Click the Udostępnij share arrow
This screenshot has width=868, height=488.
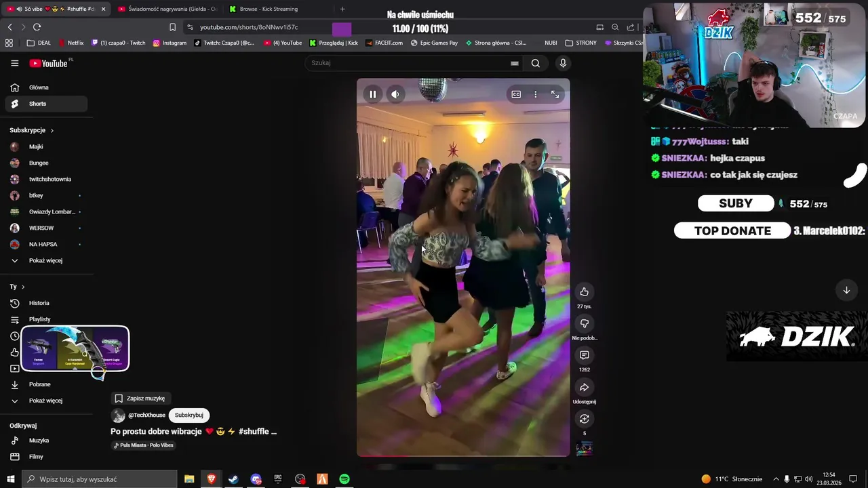coord(584,387)
